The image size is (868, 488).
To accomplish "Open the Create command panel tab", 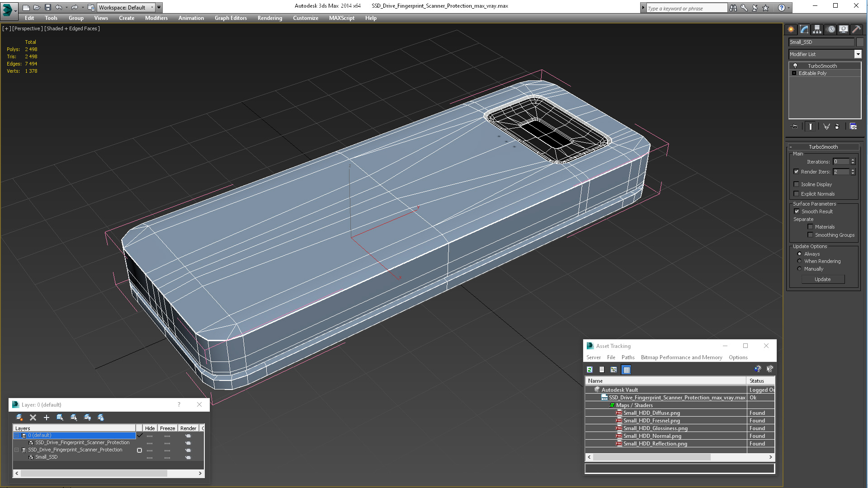I will pos(791,29).
